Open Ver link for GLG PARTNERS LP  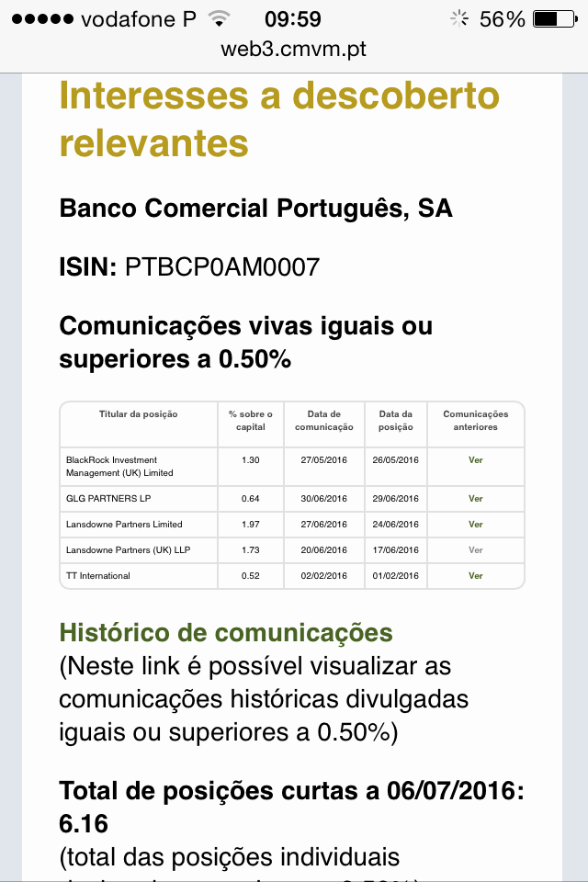click(475, 499)
